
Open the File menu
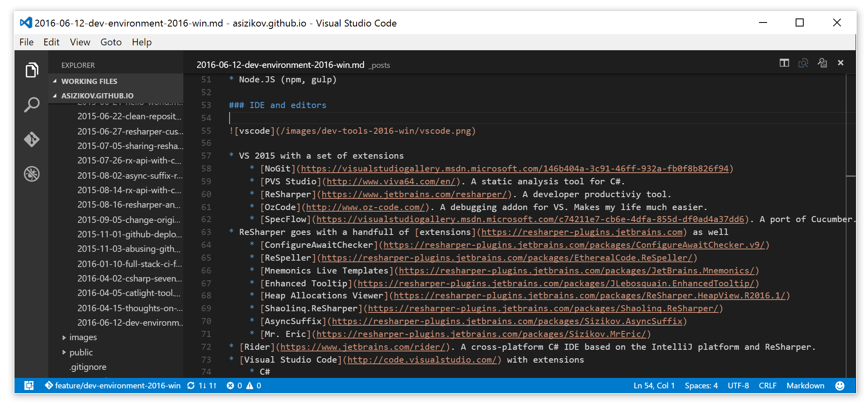[x=26, y=42]
